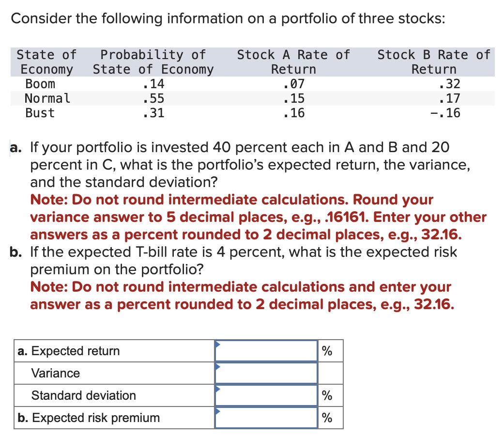Viewport: 504px width, 438px height.
Task: Click the triangle marker beside Expected risk premium
Action: [219, 412]
